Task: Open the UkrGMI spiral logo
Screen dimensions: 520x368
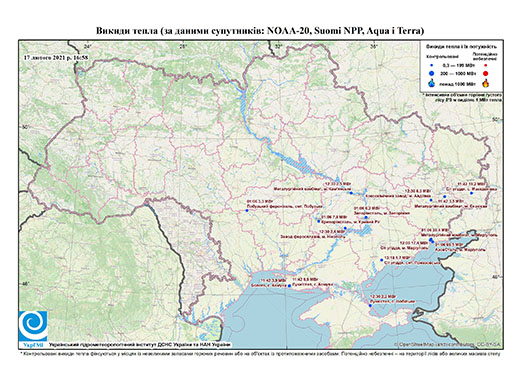Action: click(33, 326)
